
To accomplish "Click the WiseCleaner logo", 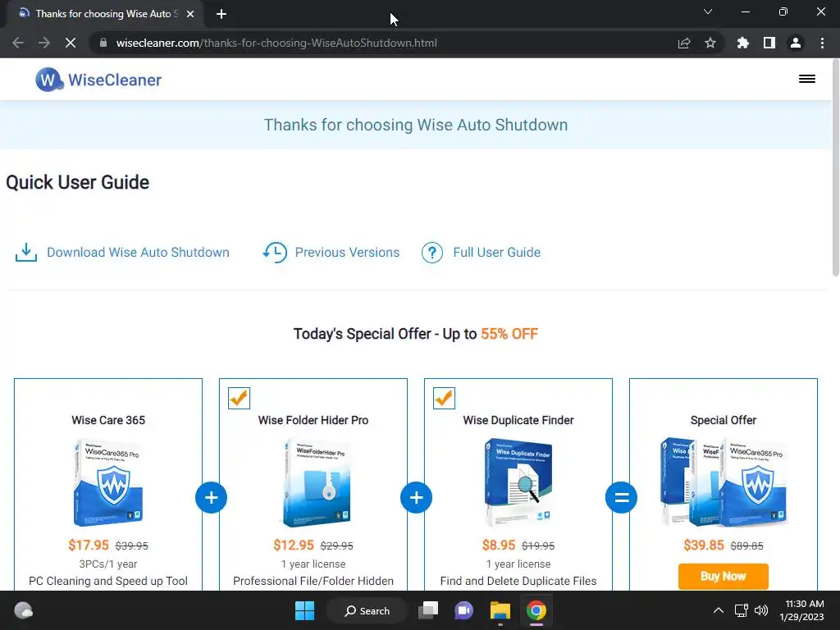I will 98,80.
